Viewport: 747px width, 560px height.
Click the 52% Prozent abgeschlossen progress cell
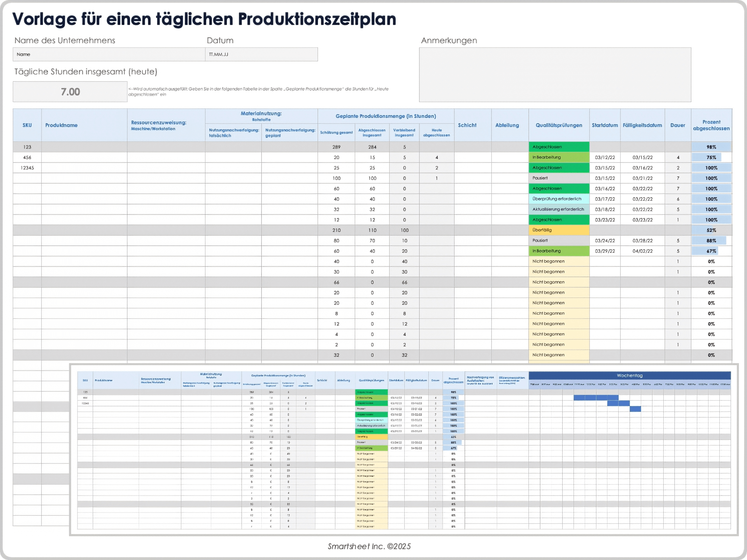(x=711, y=230)
